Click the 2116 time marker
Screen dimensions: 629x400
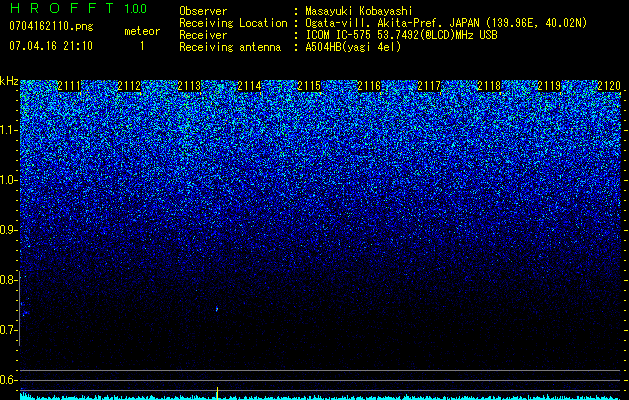tap(369, 86)
